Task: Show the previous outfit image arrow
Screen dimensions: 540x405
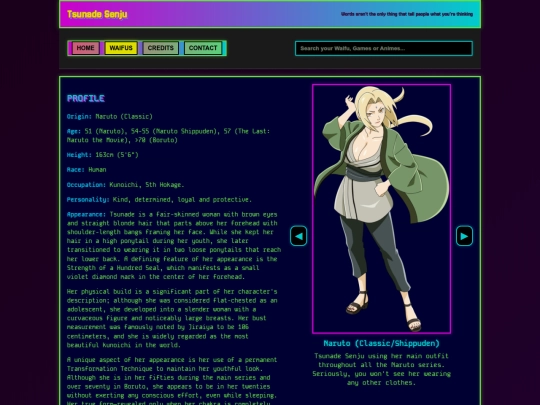Action: click(299, 236)
